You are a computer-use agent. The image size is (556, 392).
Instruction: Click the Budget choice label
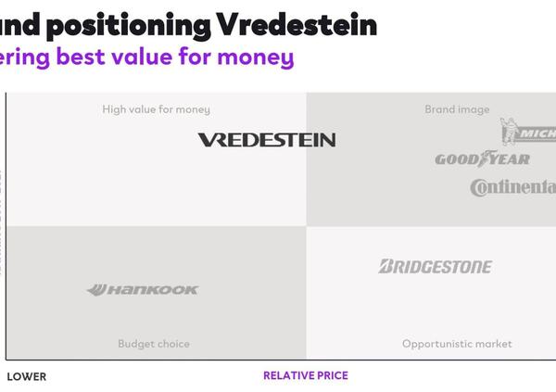(x=154, y=344)
